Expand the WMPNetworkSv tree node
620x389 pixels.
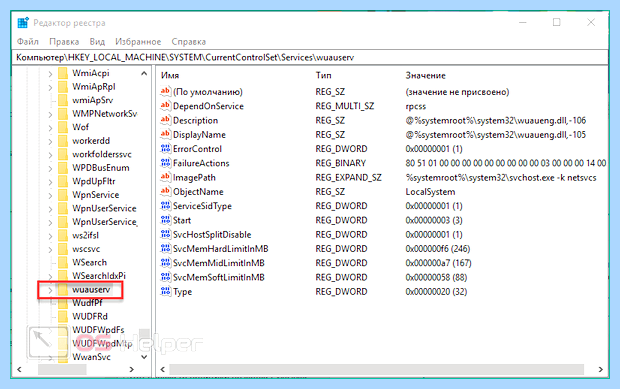(50, 114)
